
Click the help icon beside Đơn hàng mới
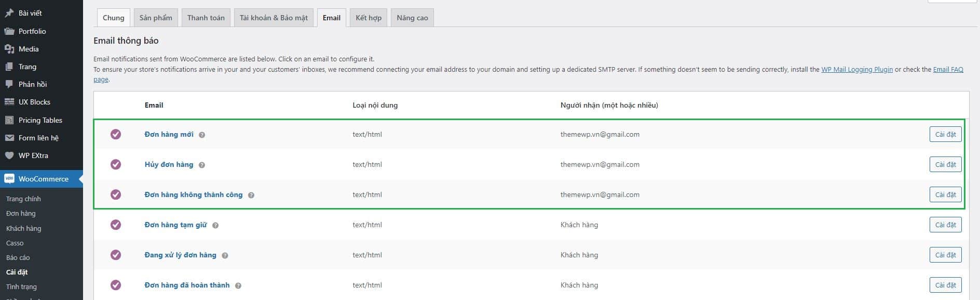pos(201,134)
